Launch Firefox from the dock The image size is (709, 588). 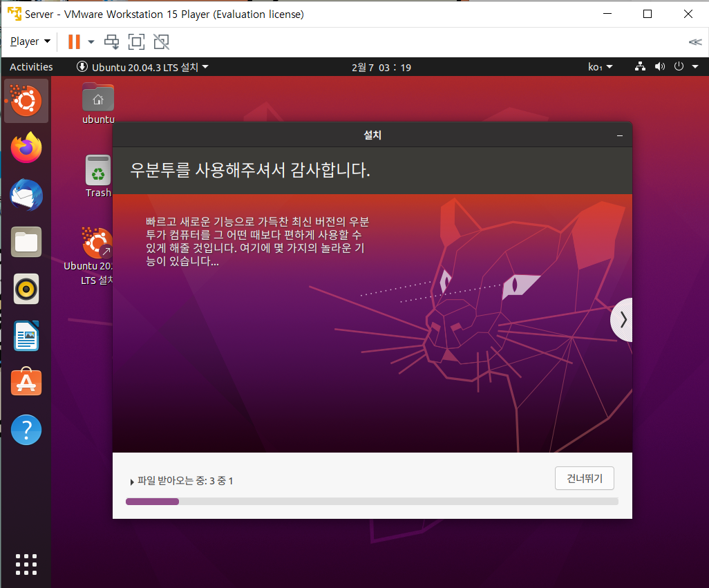[x=26, y=147]
